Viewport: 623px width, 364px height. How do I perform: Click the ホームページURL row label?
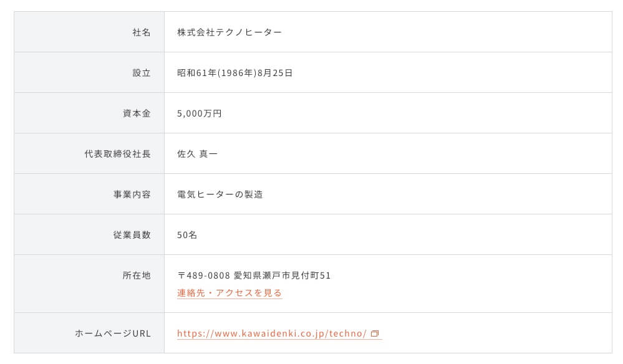click(113, 333)
